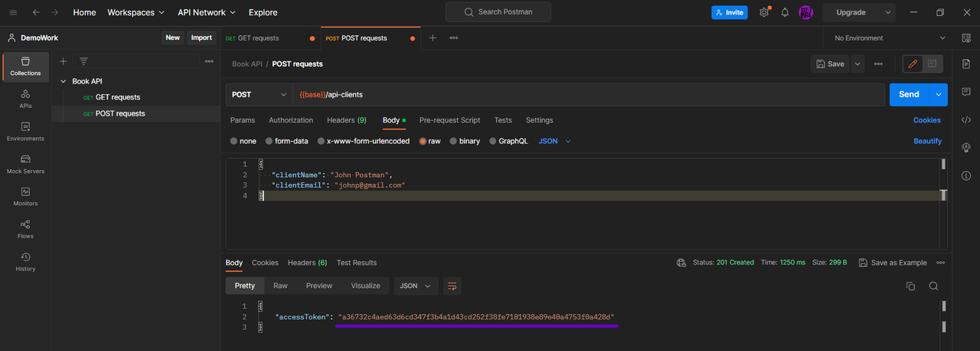Open the settings gear icon
980x351 pixels.
(763, 12)
